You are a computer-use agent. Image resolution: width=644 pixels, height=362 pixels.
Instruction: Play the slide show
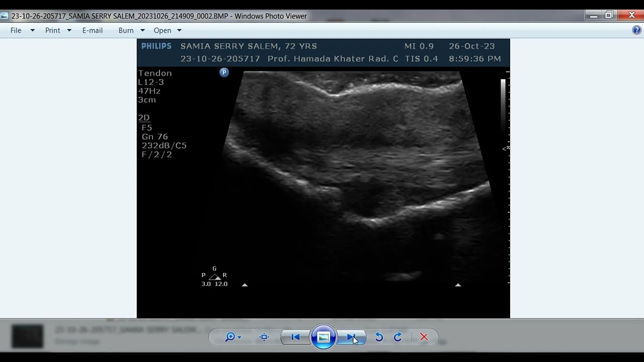(x=324, y=337)
